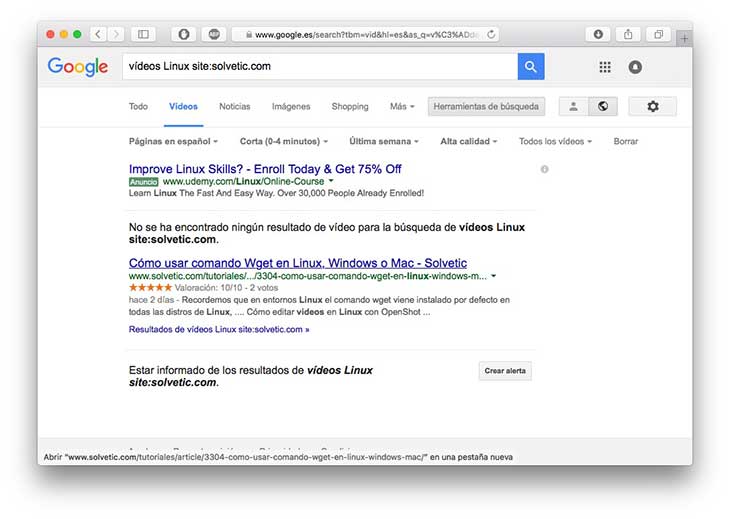The width and height of the screenshot is (730, 519).
Task: Enable personal results person icon
Action: click(x=574, y=106)
